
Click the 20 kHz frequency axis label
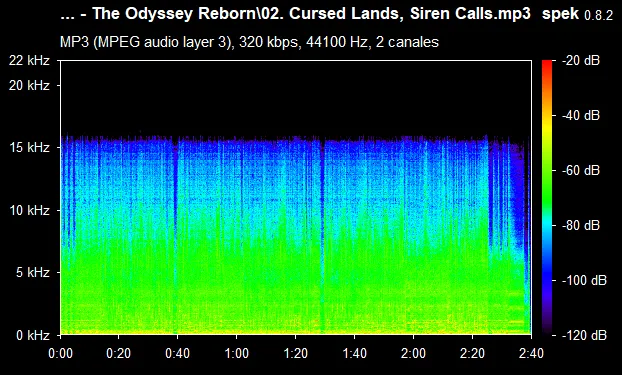click(29, 85)
